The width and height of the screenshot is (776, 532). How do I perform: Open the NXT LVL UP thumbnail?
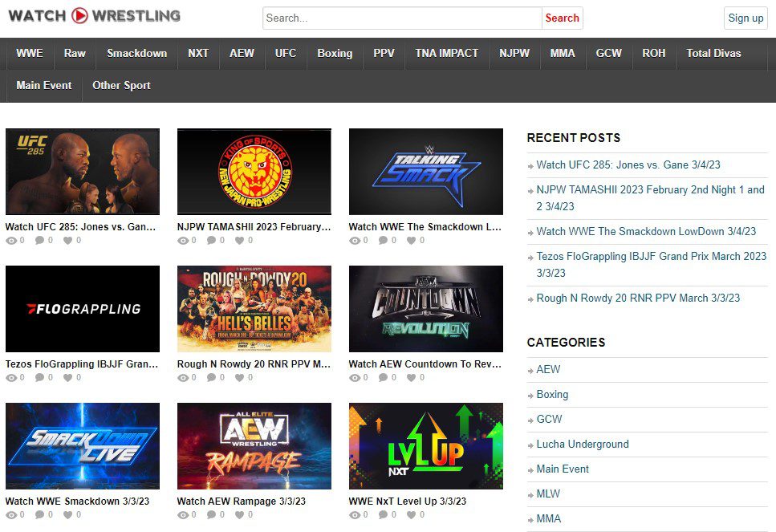pyautogui.click(x=426, y=446)
